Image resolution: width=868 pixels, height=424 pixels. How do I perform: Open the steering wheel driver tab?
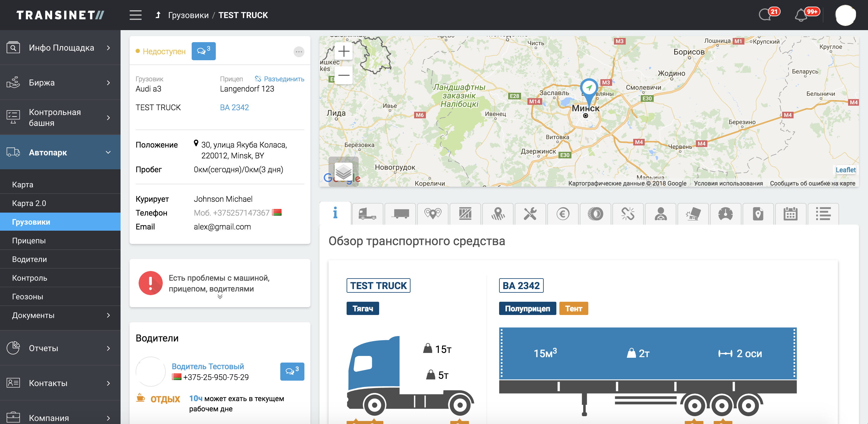click(x=660, y=214)
